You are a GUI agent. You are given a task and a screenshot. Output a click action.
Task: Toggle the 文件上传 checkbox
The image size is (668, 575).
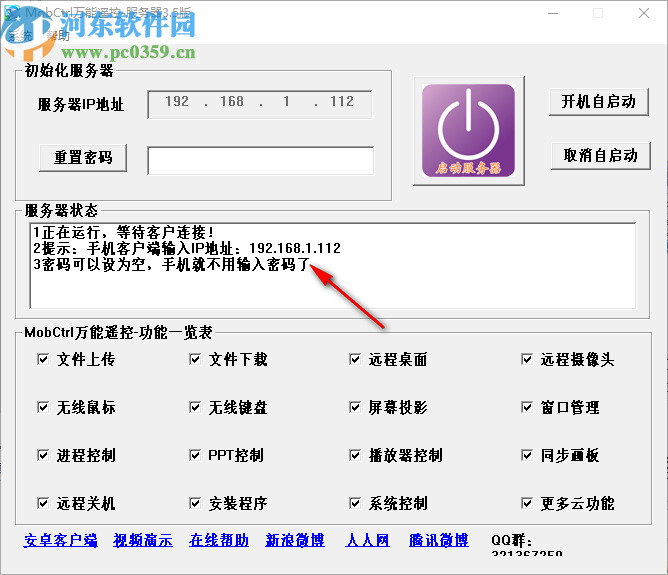(x=43, y=359)
